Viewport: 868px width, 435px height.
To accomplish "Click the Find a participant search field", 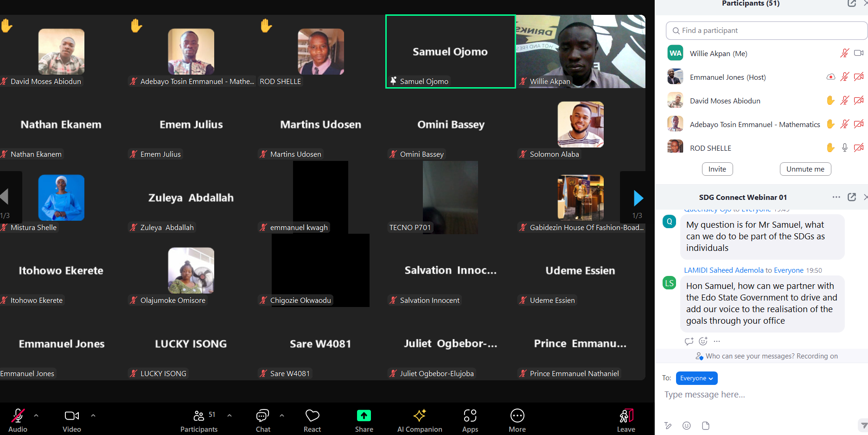I will click(x=766, y=30).
